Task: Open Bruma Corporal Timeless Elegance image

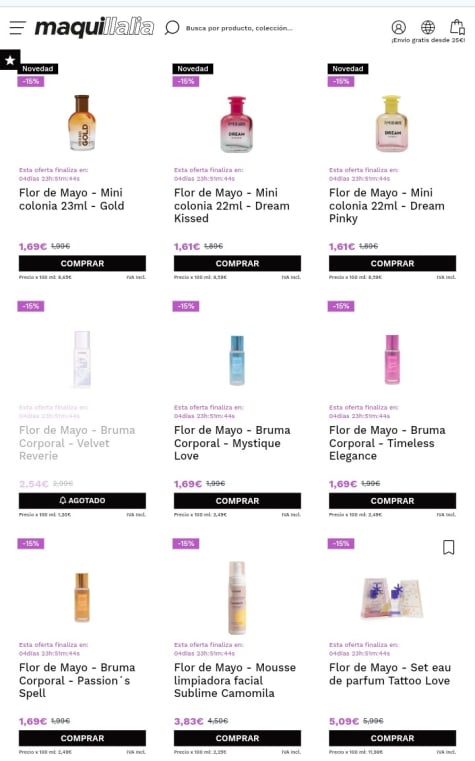Action: [392, 360]
